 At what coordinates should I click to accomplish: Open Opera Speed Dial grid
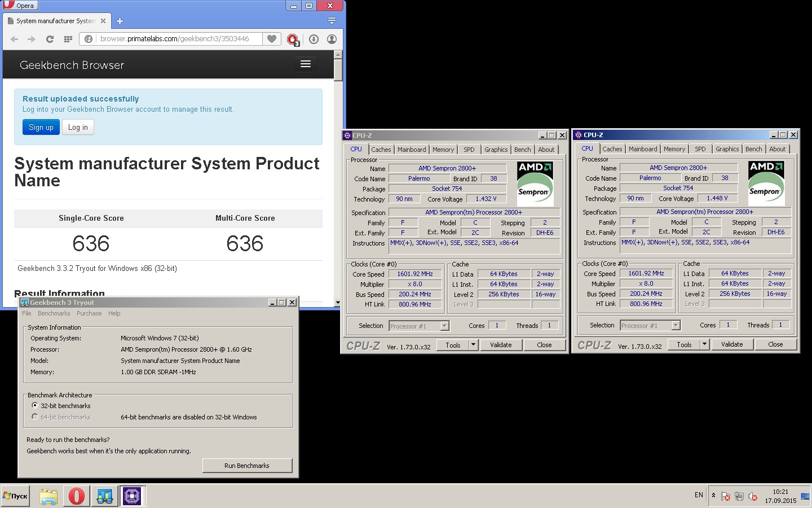(68, 39)
